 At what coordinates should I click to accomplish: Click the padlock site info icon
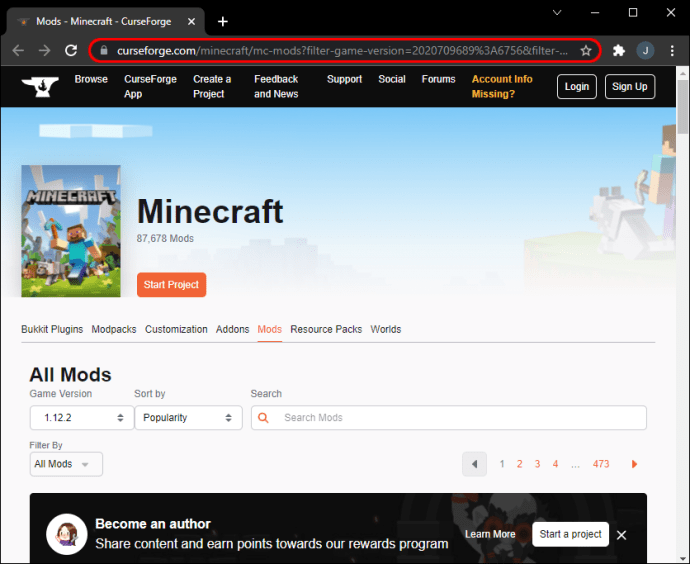coord(104,51)
